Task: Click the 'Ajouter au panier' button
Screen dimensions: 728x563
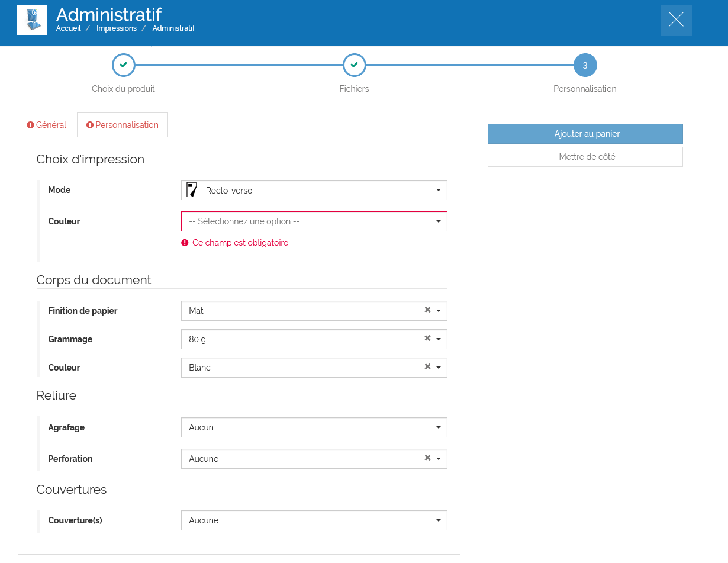Action: pyautogui.click(x=585, y=134)
